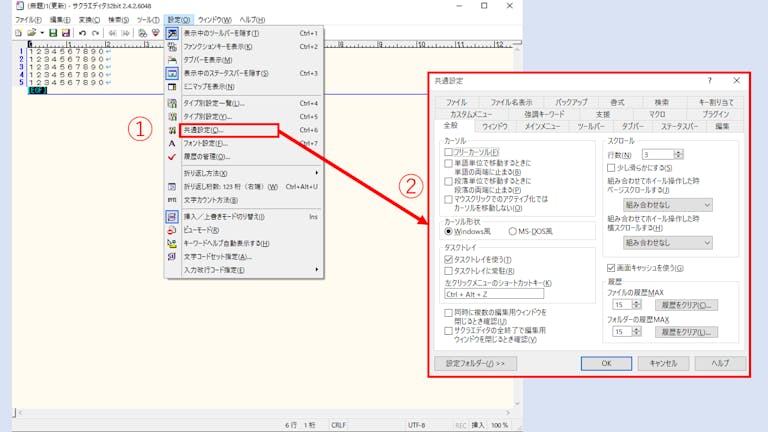768x432 pixels.
Task: Click the UTF-8 status bar entry
Action: (416, 425)
